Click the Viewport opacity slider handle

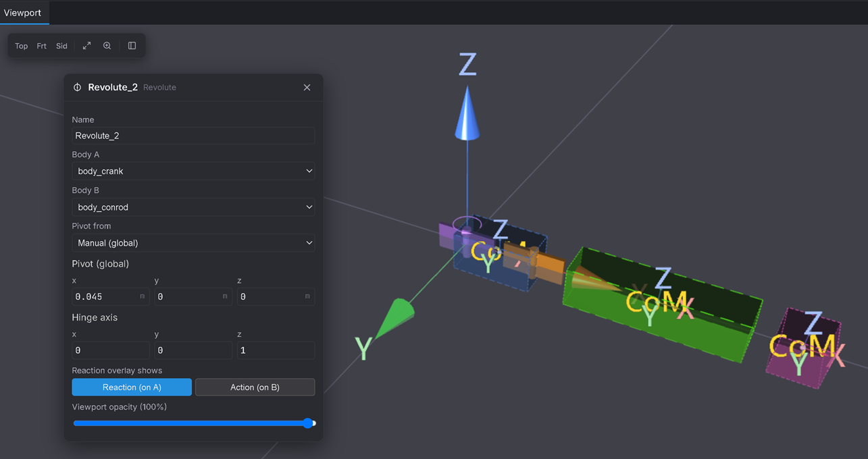pyautogui.click(x=308, y=423)
